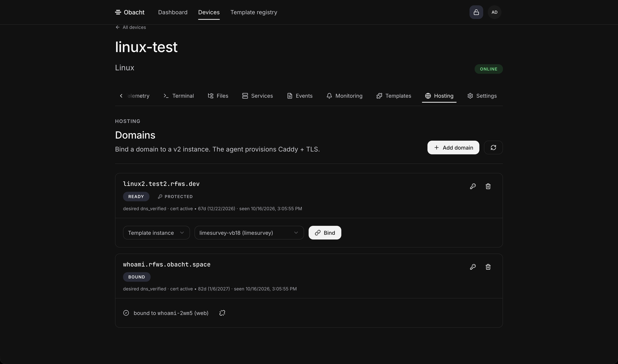Click the lock icon button in header
This screenshot has width=618, height=364.
tap(476, 12)
